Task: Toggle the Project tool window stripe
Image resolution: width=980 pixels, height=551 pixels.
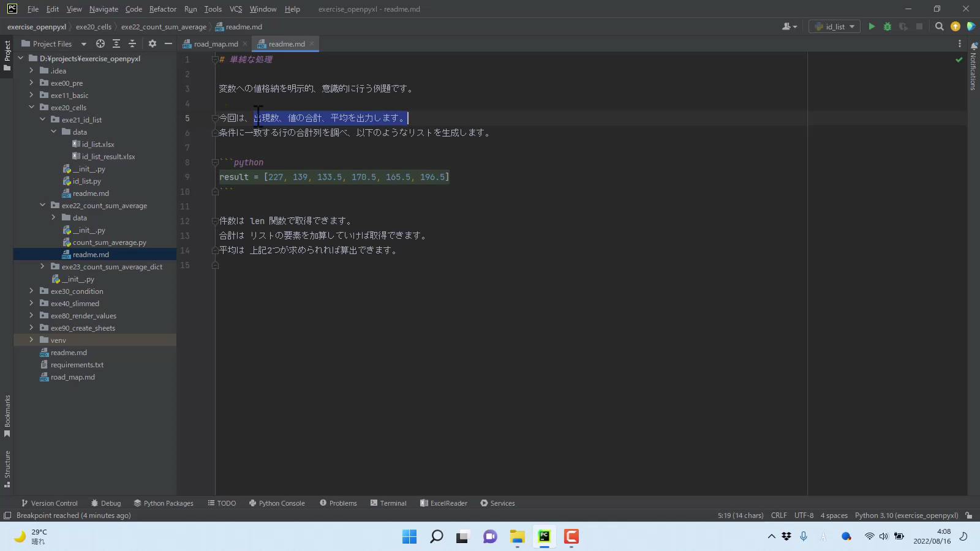Action: [7, 55]
